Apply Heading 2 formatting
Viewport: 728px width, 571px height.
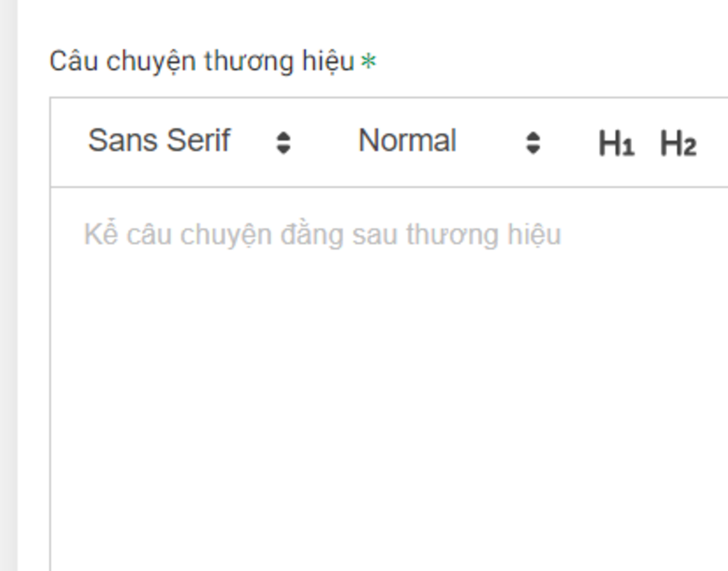pyautogui.click(x=678, y=144)
